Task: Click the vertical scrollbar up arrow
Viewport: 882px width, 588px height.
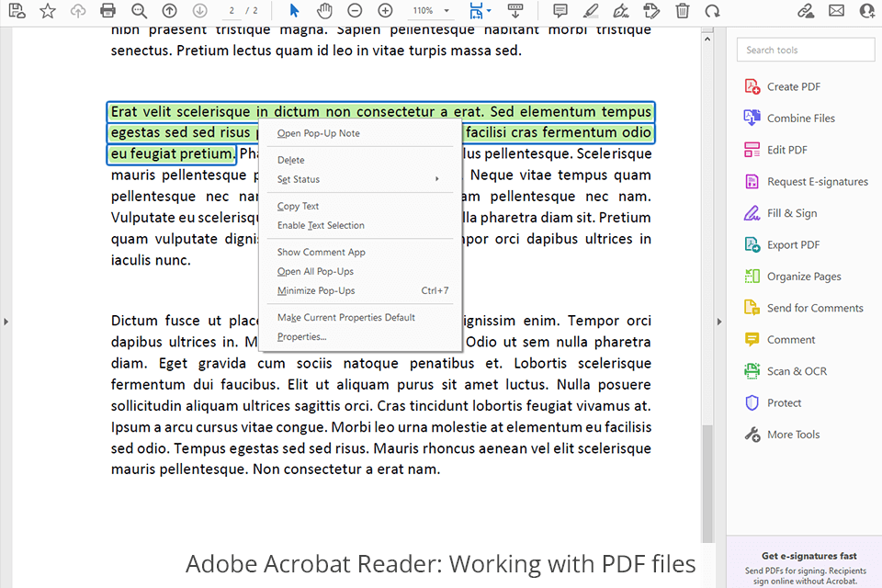Action: click(x=707, y=40)
